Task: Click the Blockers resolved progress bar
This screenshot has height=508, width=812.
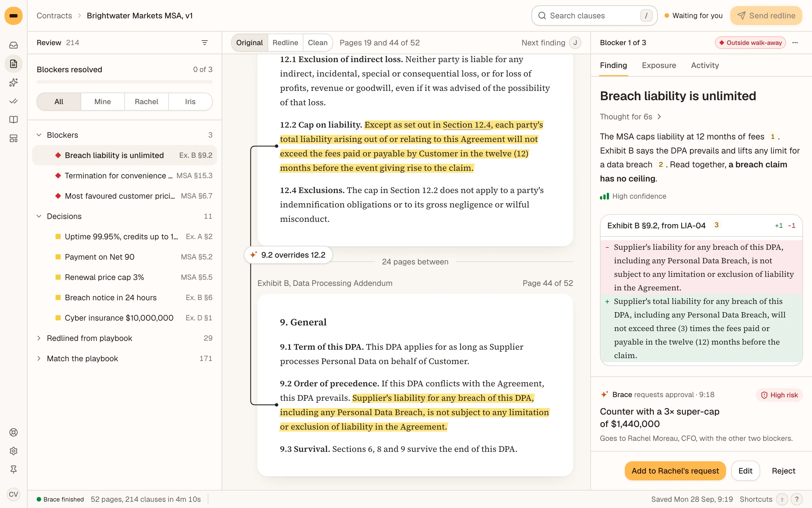Action: click(125, 82)
